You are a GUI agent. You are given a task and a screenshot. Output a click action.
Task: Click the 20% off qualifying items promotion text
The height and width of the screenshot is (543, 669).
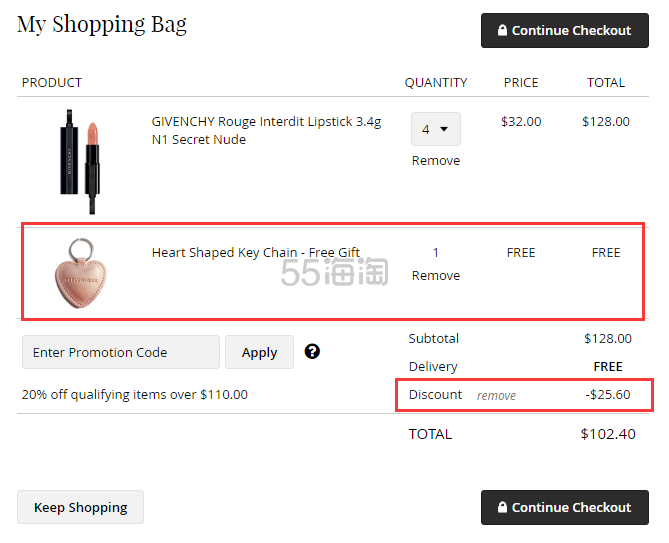pyautogui.click(x=135, y=395)
